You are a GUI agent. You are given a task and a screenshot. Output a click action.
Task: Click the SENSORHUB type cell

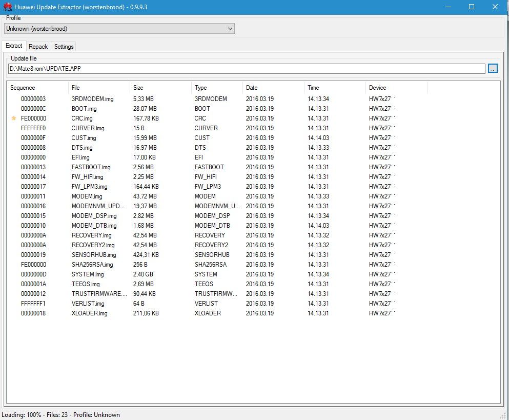click(x=212, y=255)
